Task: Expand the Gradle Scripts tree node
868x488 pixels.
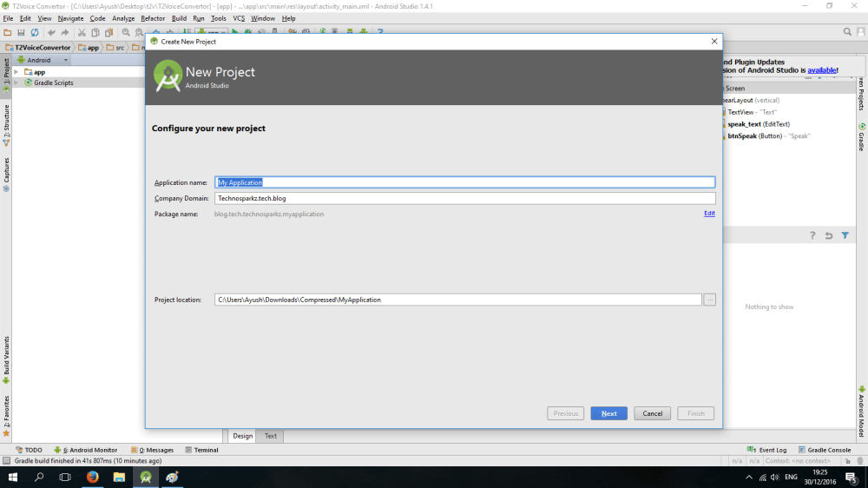Action: [16, 82]
